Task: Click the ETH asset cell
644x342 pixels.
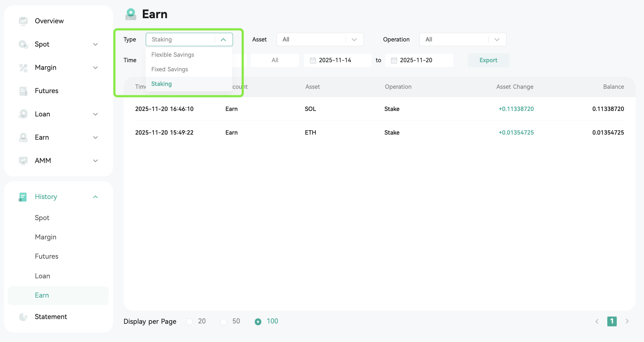Action: tap(310, 133)
